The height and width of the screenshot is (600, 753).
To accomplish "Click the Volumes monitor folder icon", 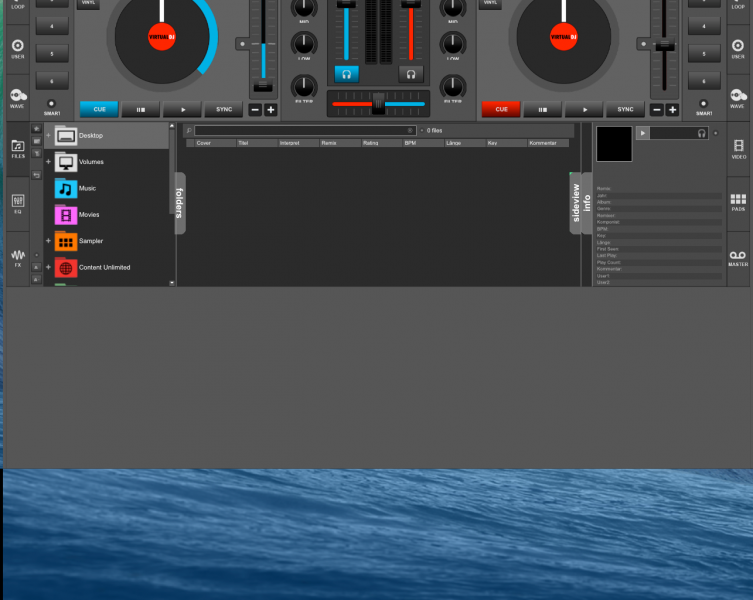I will (66, 162).
